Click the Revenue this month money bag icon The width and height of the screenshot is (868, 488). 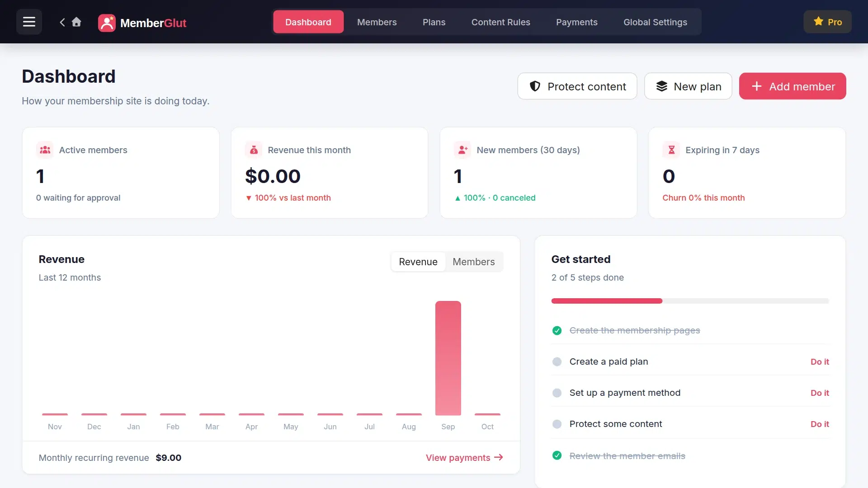(x=254, y=150)
